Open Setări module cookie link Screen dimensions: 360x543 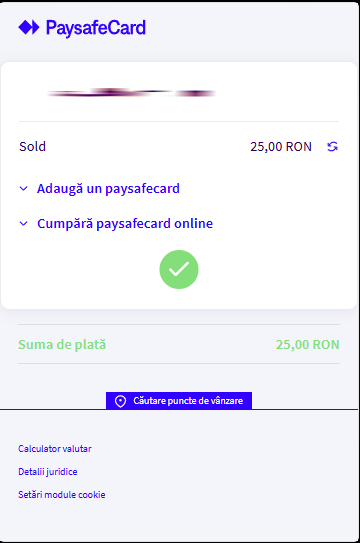(x=62, y=495)
